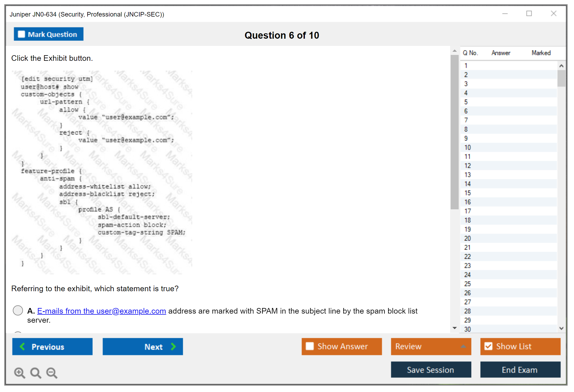This screenshot has width=574, height=392.
Task: Click the reset zoom magnifier icon
Action: (36, 373)
